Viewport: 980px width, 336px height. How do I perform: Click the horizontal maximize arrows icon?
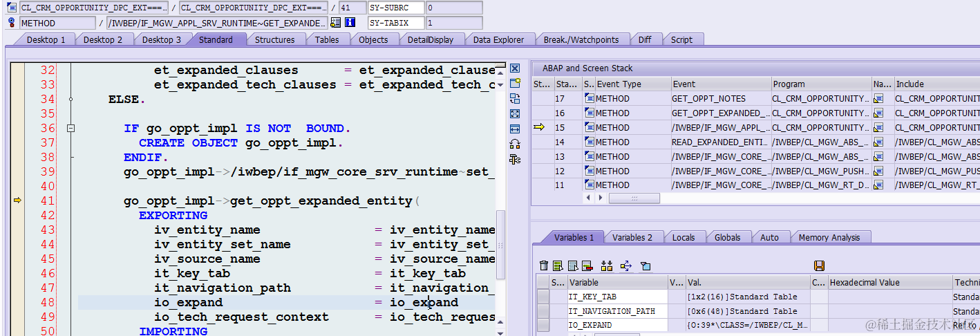coord(515,129)
